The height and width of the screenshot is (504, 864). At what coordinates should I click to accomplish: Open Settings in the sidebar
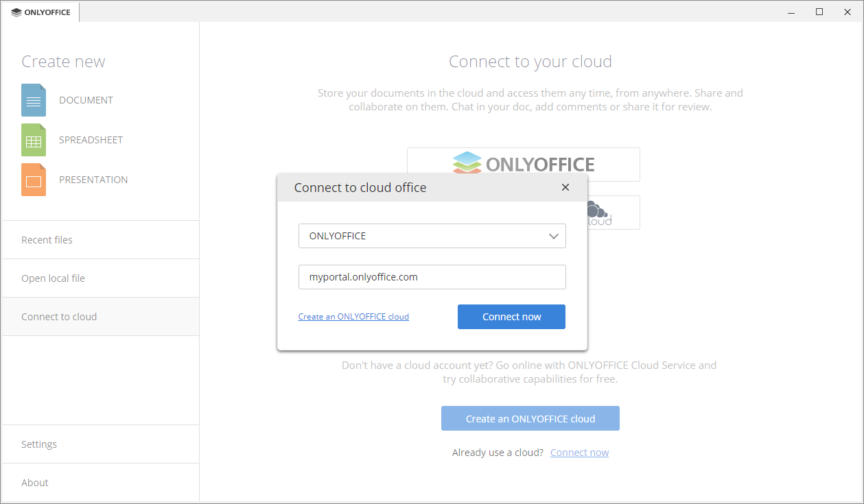pyautogui.click(x=101, y=444)
